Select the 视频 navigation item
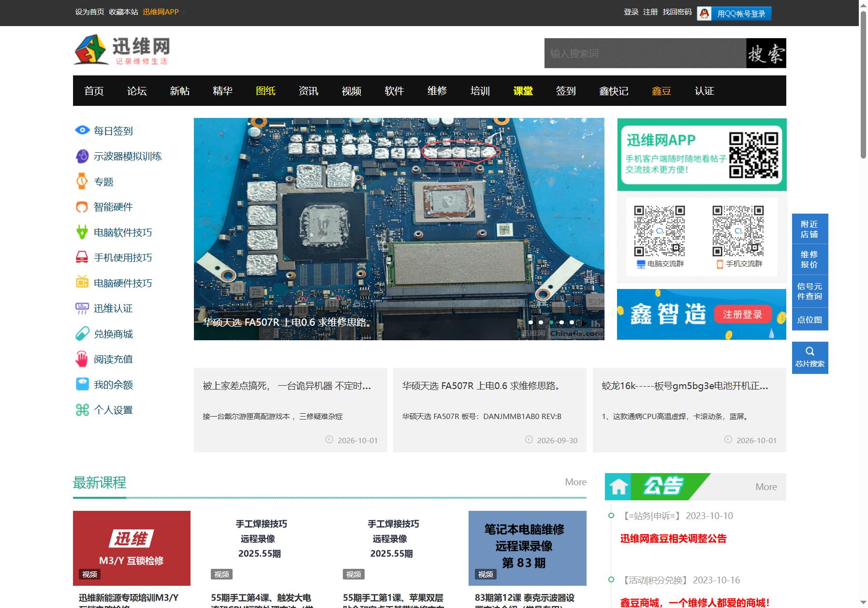The image size is (868, 608). (352, 91)
